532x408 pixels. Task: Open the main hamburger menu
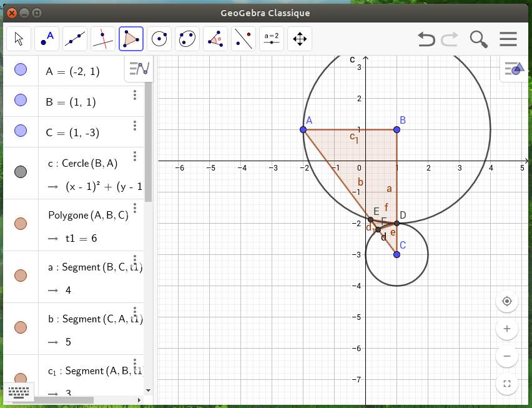click(x=508, y=39)
